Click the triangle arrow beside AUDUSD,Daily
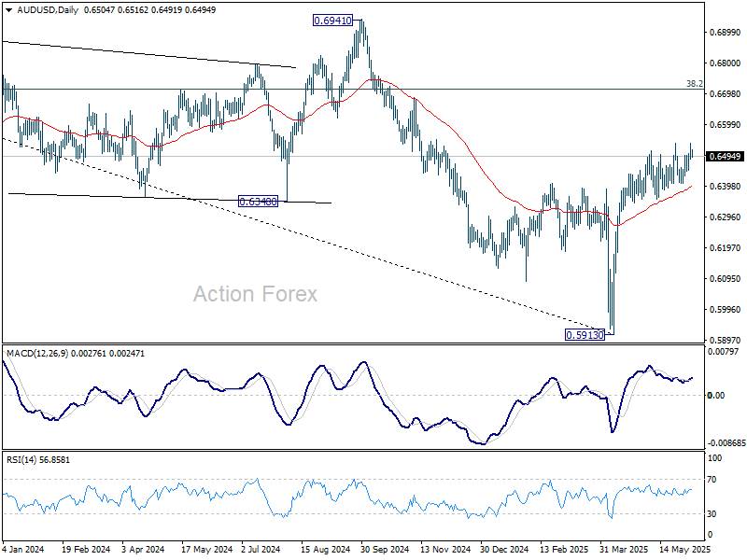Viewport: 747px width, 560px height. coord(9,10)
